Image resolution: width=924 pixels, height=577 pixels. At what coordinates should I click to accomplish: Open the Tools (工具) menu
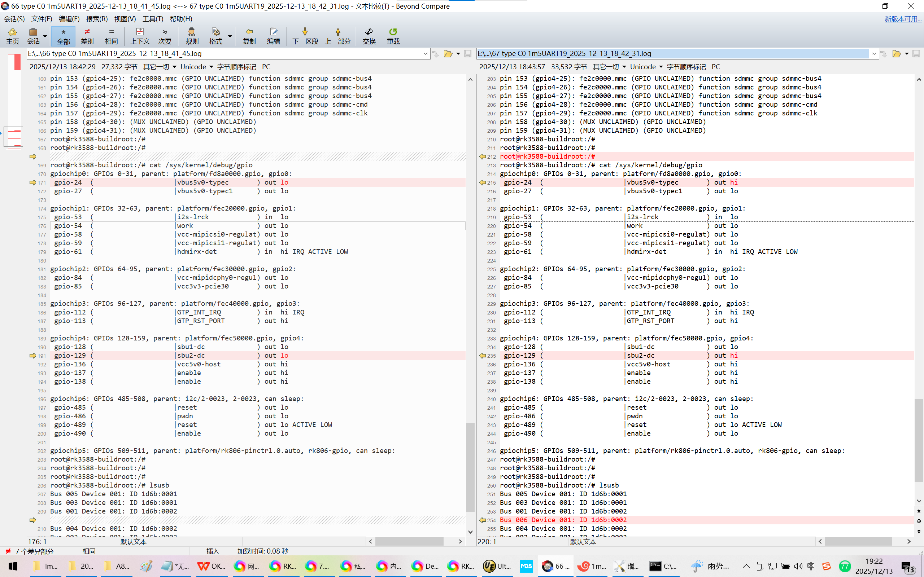153,19
